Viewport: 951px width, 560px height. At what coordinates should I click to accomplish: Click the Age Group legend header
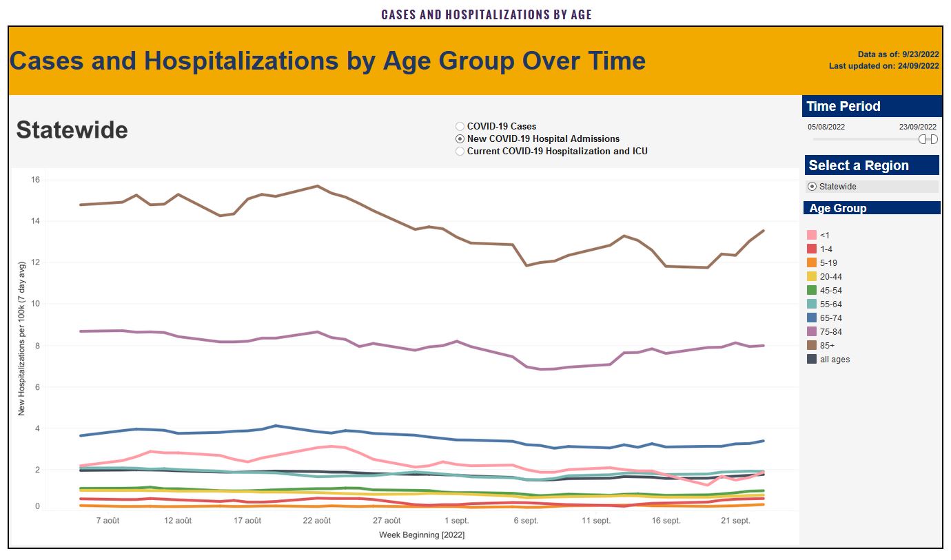point(872,208)
